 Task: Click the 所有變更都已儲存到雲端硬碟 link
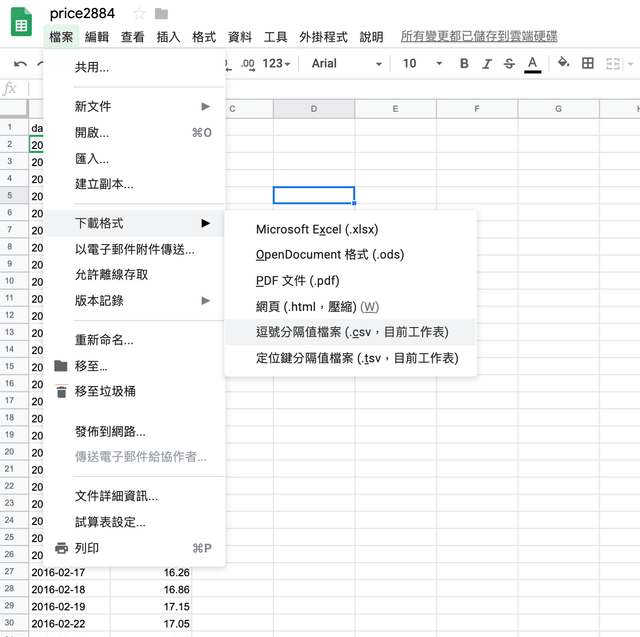coord(479,36)
